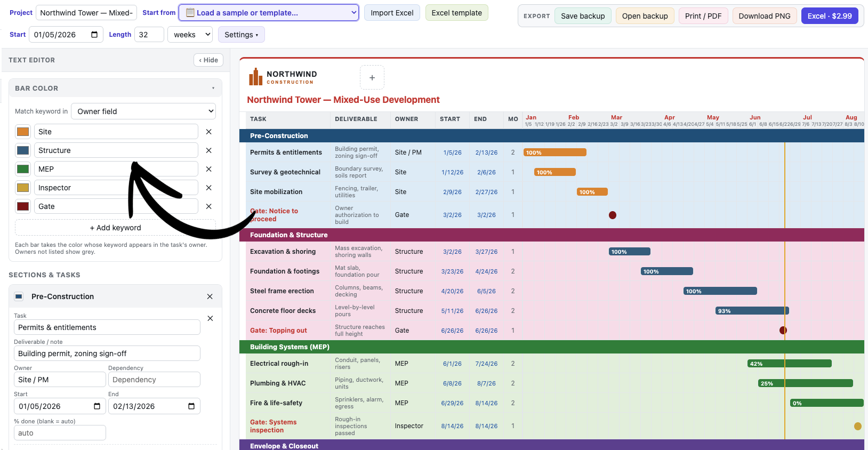Open blue color swatch for Structure

tap(23, 150)
